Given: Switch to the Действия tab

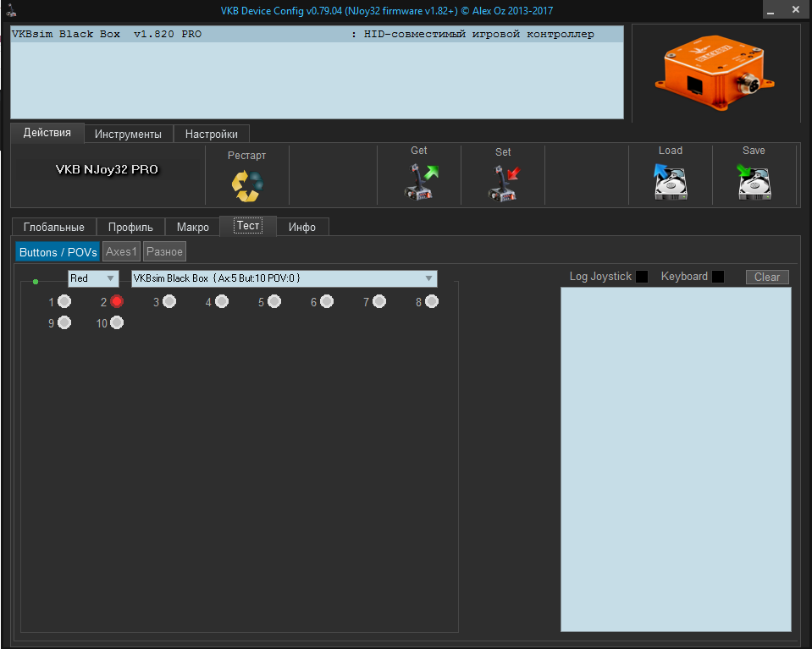Looking at the screenshot, I should (x=47, y=133).
